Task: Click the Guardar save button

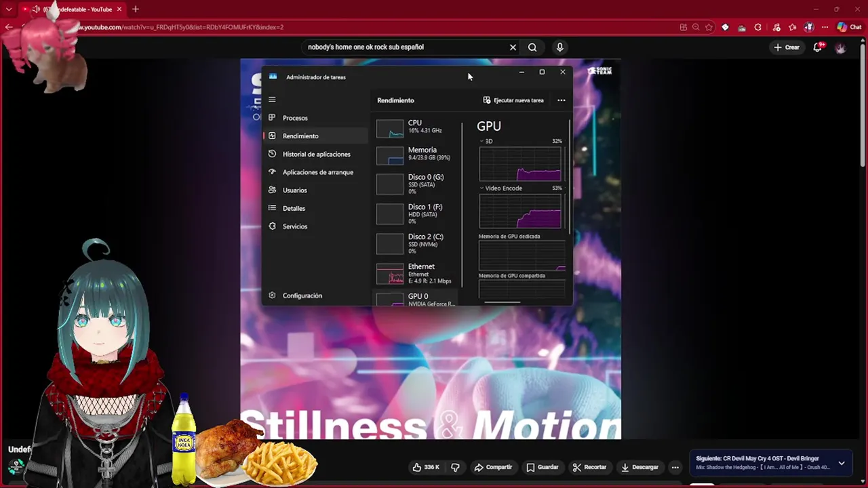Action: pos(542,467)
